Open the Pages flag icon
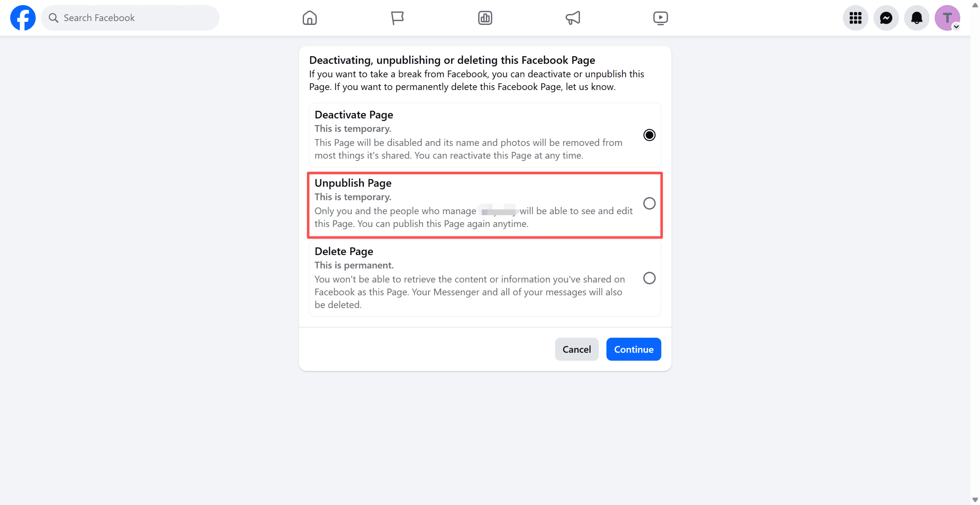Screen dimensions: 980x505 coord(397,18)
